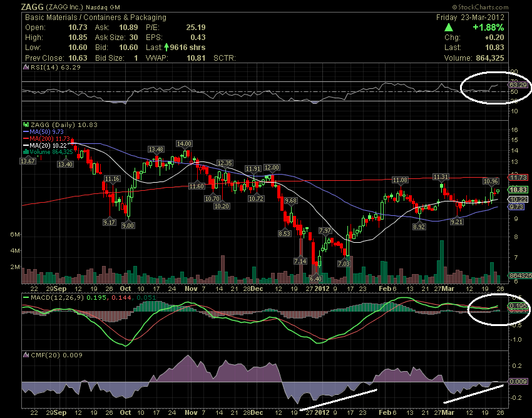Click the RSI(14) 63.29 panel label
The height and width of the screenshot is (418, 532).
56,67
